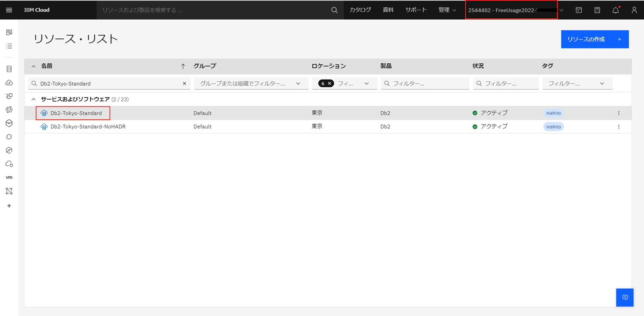Remove the 6 location filters tag
Screen dimensions: 644x316
point(329,84)
